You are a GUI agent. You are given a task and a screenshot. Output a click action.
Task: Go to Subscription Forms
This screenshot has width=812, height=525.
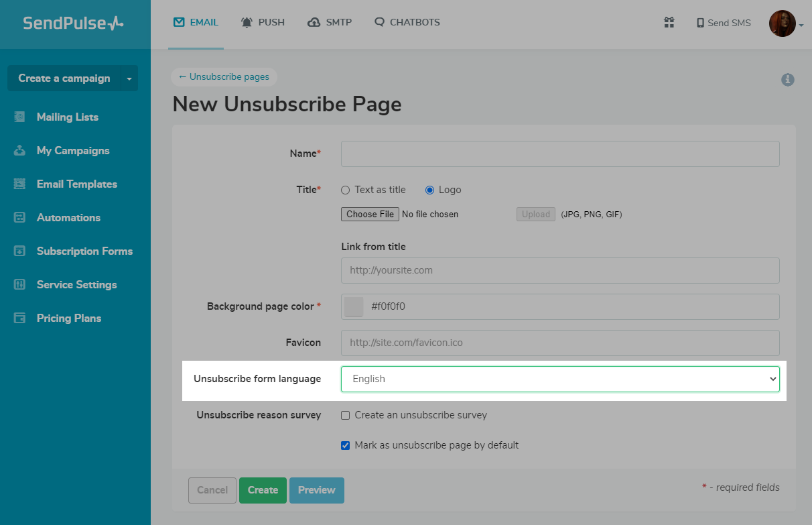click(x=83, y=251)
